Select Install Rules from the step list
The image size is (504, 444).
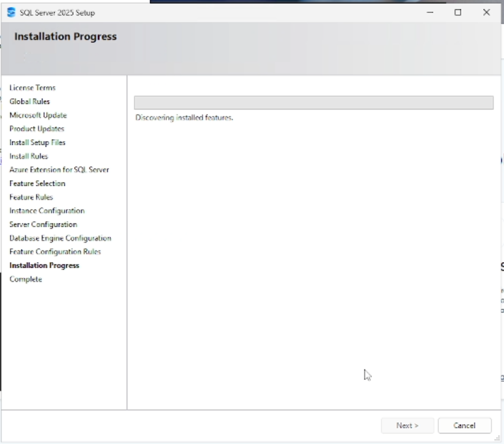(29, 156)
